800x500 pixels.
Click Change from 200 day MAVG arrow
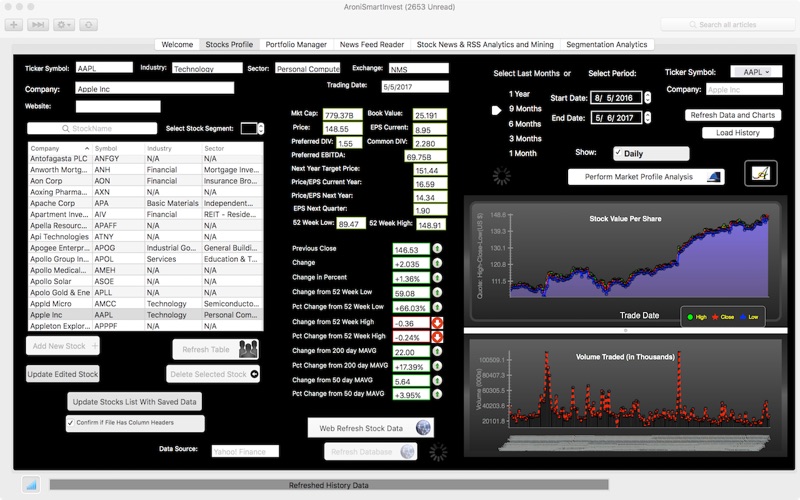pos(437,351)
